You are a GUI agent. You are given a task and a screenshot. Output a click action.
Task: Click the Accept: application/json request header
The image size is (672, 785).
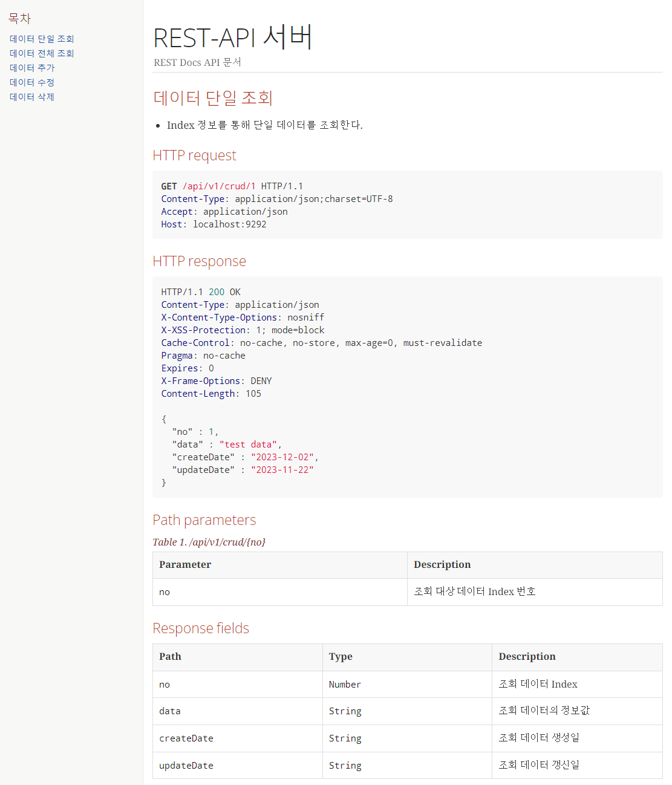[224, 212]
